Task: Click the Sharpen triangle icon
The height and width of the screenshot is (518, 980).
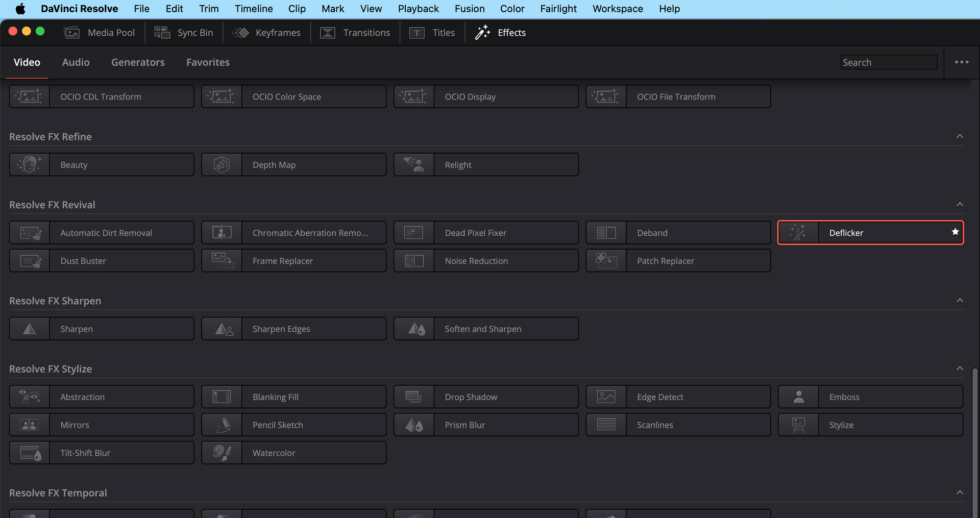Action: (x=30, y=329)
